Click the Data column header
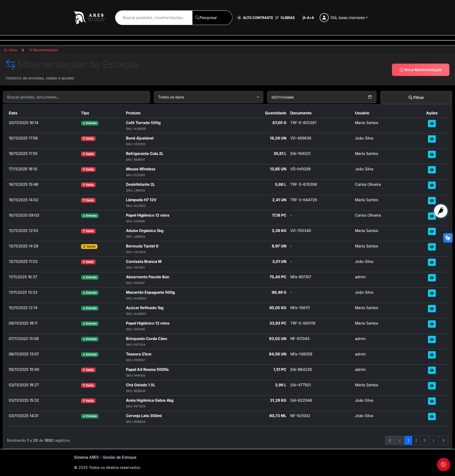The width and height of the screenshot is (455, 476). [x=13, y=113]
